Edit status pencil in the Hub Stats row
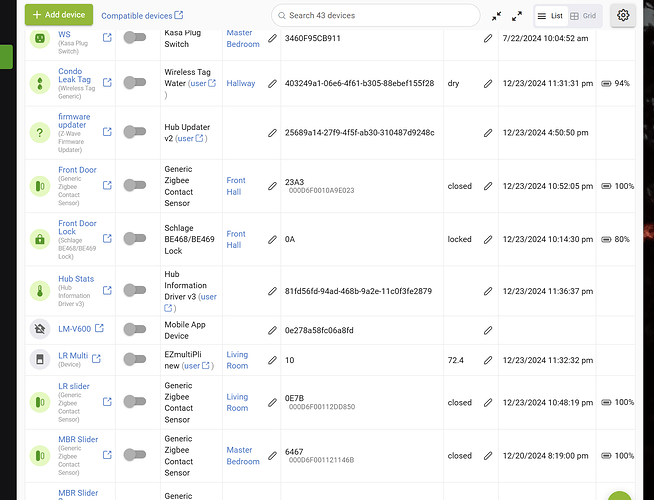The width and height of the screenshot is (654, 500). pos(488,291)
